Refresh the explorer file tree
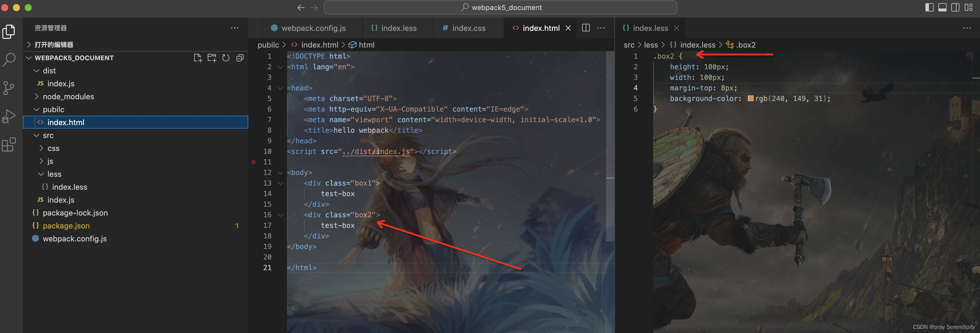 click(226, 58)
